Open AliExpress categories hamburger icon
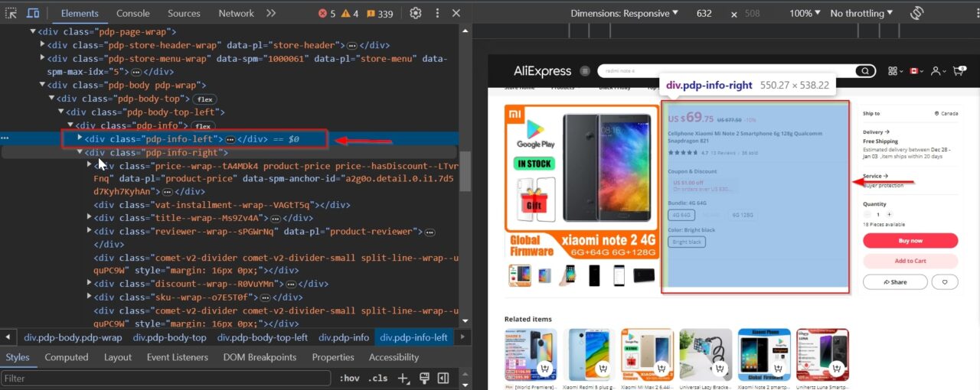The height and width of the screenshot is (390, 980). coord(585,71)
